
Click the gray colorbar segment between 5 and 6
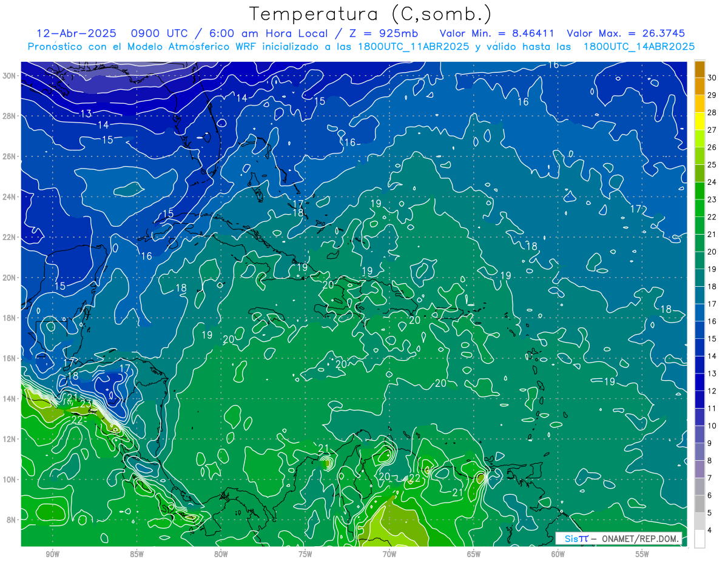(x=699, y=504)
